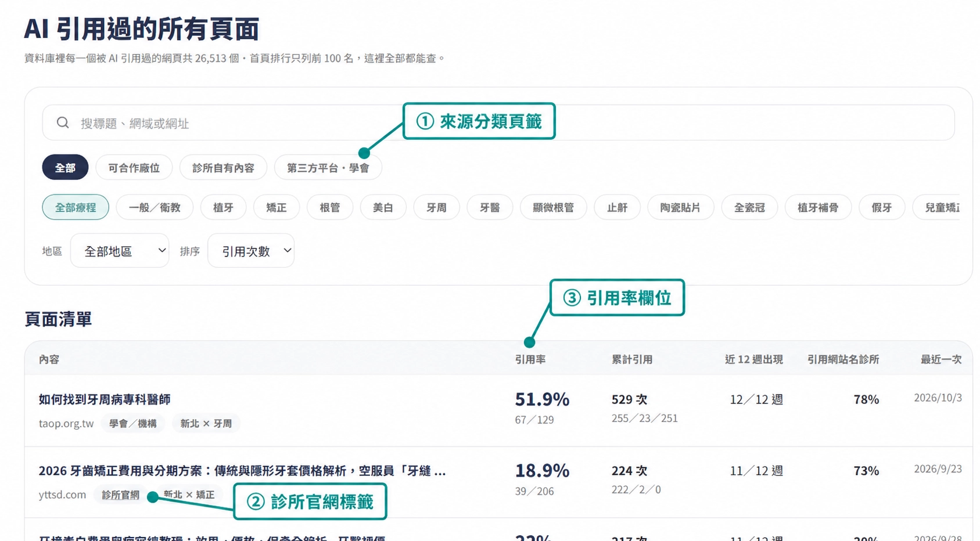This screenshot has height=541, width=980.
Task: Click the 學會／機構 tag
Action: pyautogui.click(x=133, y=423)
